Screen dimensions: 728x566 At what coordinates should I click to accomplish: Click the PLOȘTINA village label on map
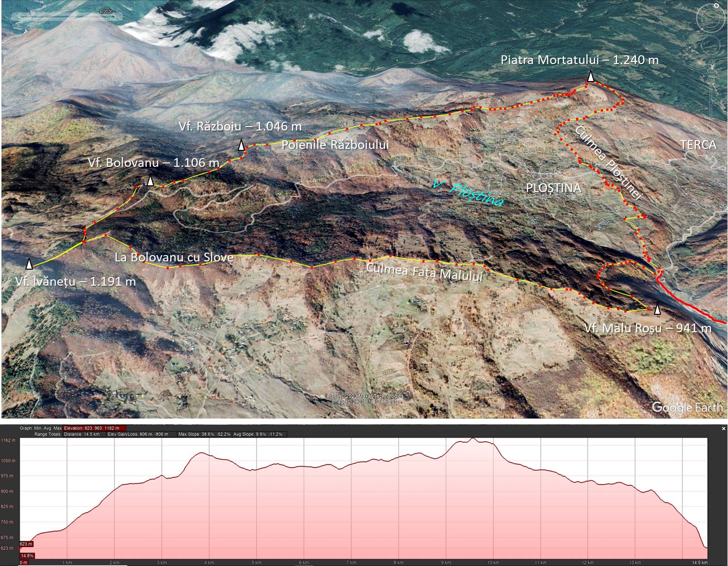(553, 188)
